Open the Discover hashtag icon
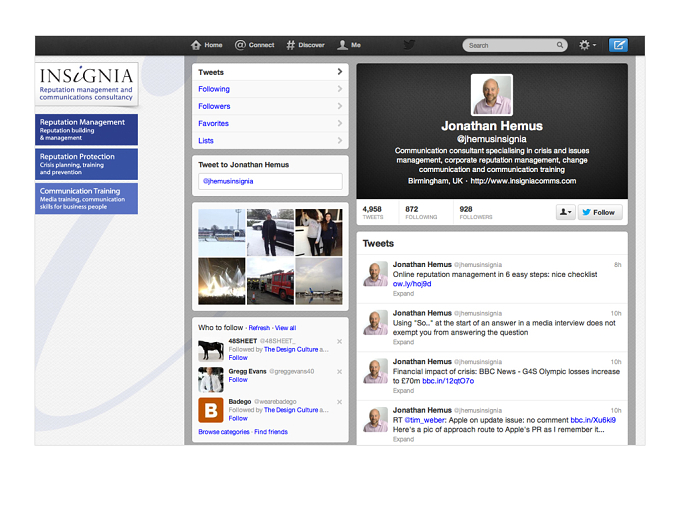This screenshot has width=680, height=510. (291, 45)
